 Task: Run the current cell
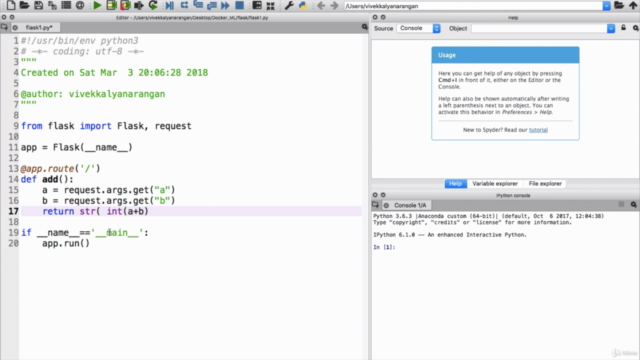click(111, 5)
